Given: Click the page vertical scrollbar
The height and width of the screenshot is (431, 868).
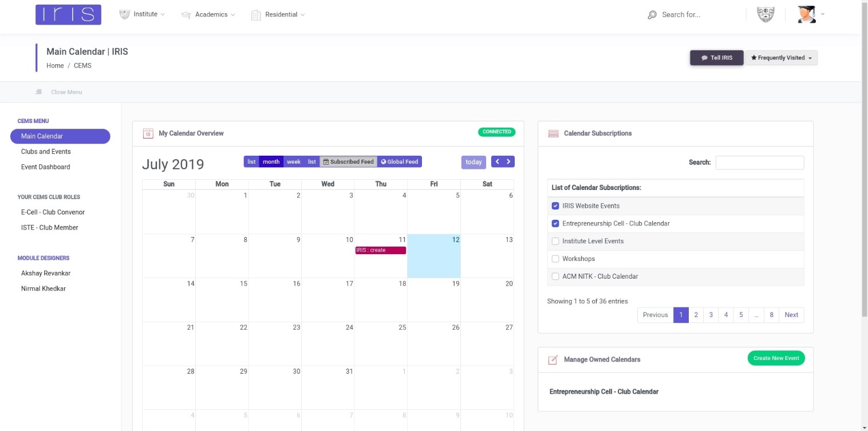Looking at the screenshot, I should click(x=864, y=160).
